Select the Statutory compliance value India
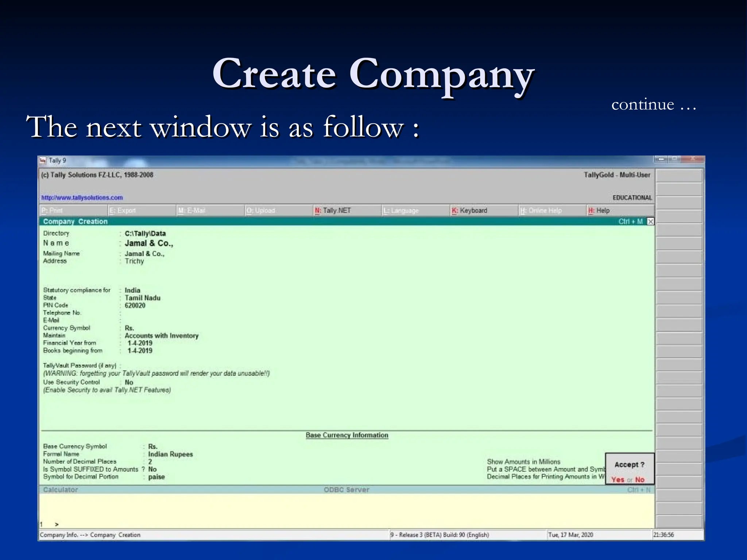The image size is (747, 560). (132, 290)
